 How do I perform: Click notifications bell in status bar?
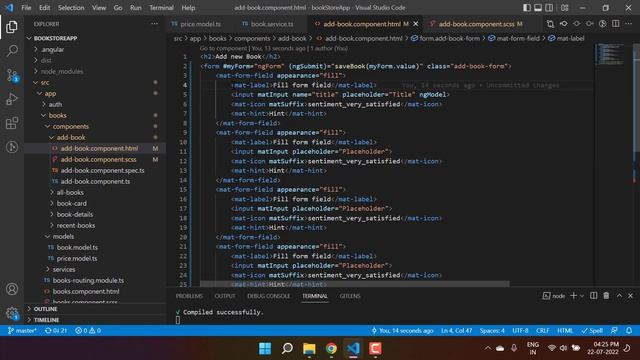629,330
